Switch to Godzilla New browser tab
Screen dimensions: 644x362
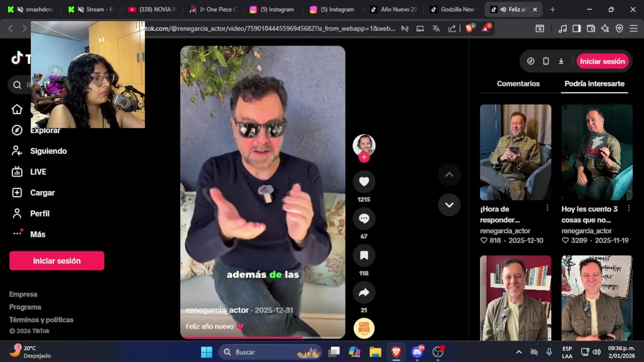tap(454, 10)
